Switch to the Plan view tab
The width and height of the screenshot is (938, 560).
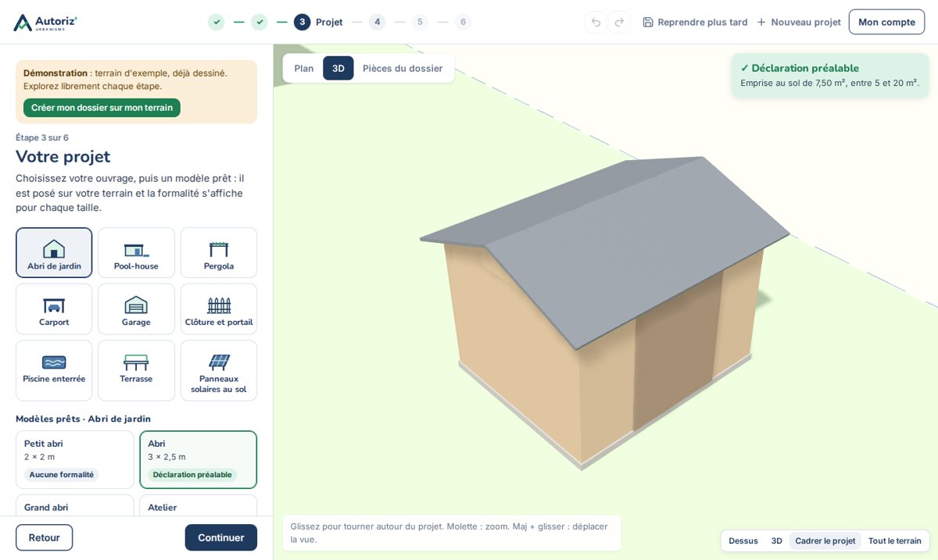[304, 68]
